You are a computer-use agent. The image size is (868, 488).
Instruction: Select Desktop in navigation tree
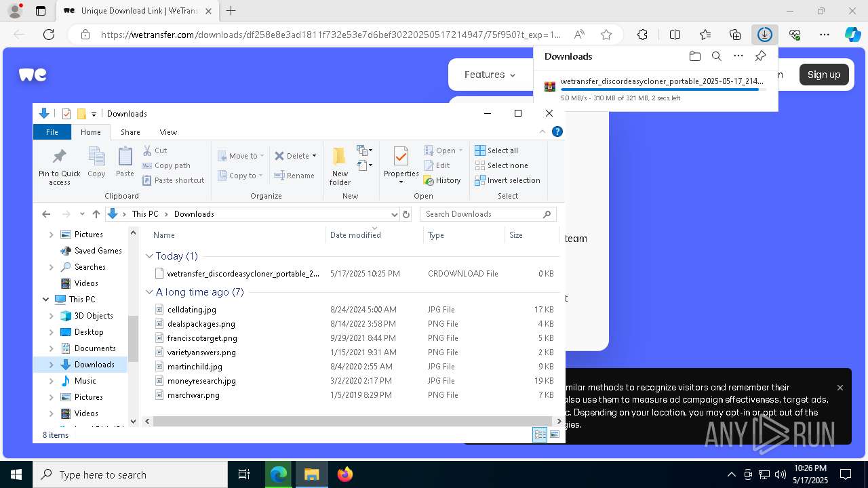tap(89, 332)
